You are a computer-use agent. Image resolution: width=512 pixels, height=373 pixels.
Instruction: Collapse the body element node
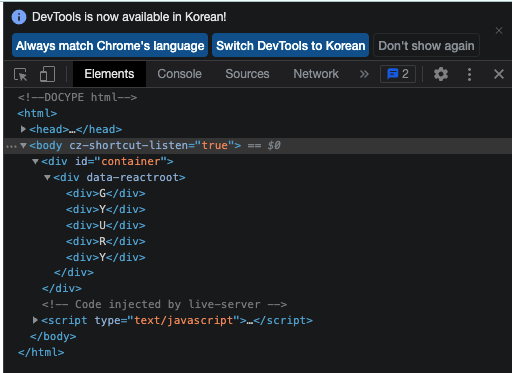pyautogui.click(x=23, y=145)
